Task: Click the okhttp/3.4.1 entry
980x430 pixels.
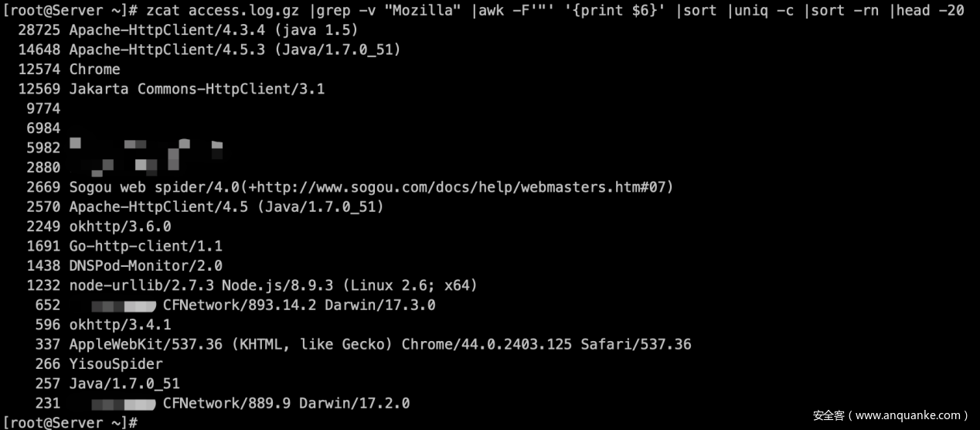Action: [x=120, y=325]
